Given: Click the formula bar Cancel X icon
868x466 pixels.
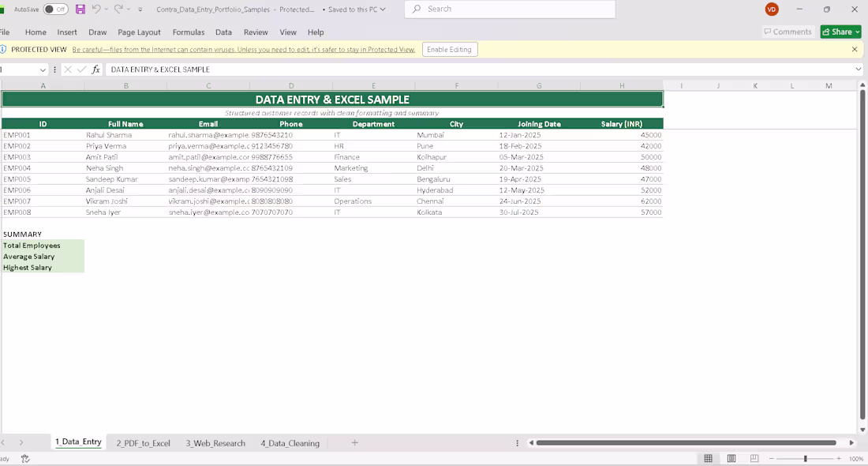Looking at the screenshot, I should coord(68,70).
